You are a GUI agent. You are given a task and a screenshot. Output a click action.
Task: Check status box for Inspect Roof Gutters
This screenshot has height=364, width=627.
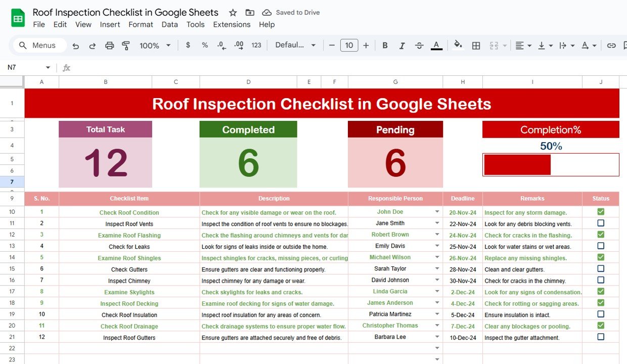coord(601,337)
